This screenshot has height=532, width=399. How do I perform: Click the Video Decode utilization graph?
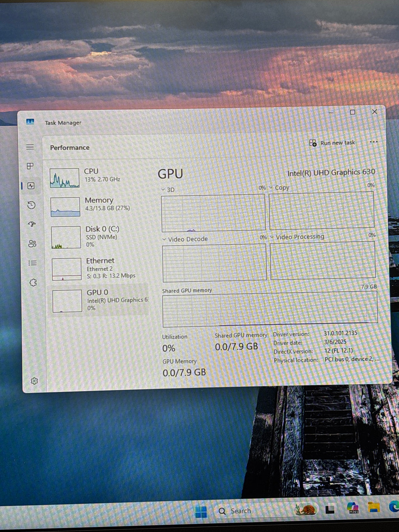(214, 262)
